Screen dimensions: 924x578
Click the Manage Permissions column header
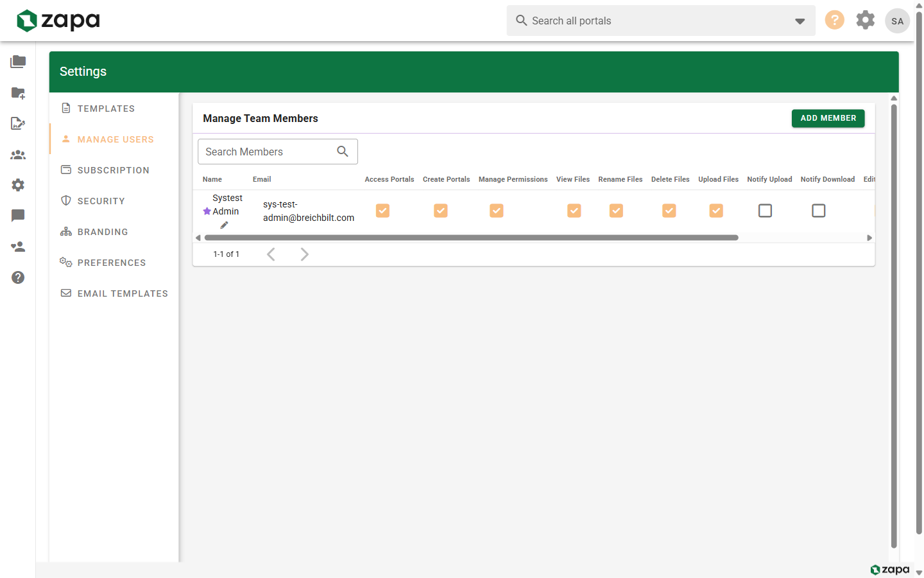click(513, 179)
